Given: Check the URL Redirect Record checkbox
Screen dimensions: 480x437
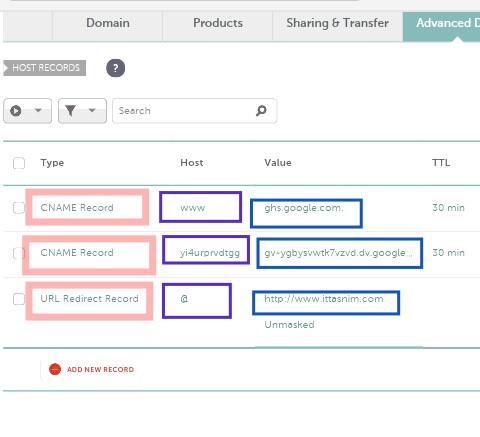Looking at the screenshot, I should click(19, 299).
